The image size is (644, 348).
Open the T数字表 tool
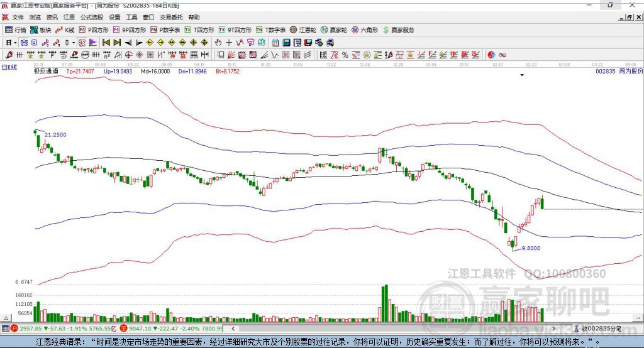270,30
